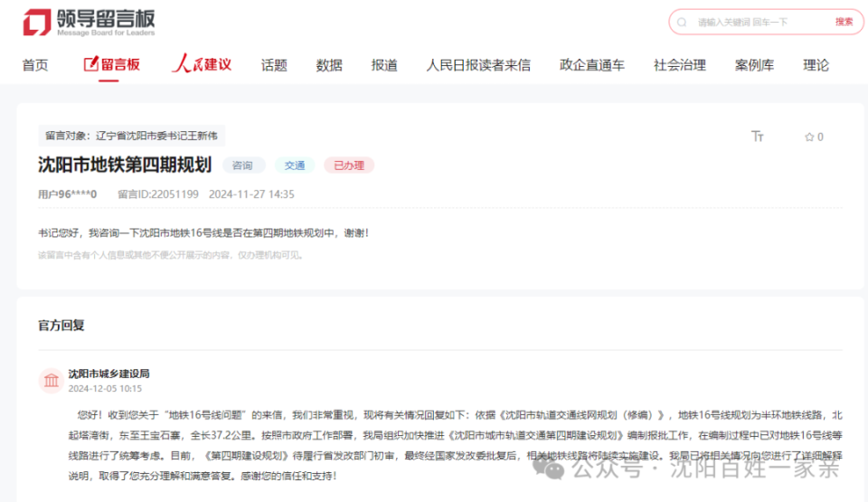Click the 咨询 tag
Image resolution: width=868 pixels, height=502 pixels.
[x=242, y=166]
